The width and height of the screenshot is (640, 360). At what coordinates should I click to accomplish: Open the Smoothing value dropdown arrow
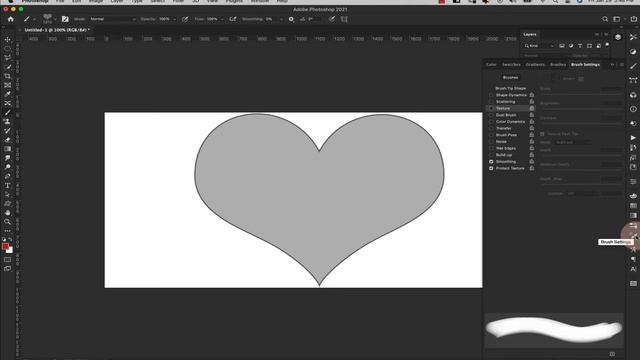281,19
